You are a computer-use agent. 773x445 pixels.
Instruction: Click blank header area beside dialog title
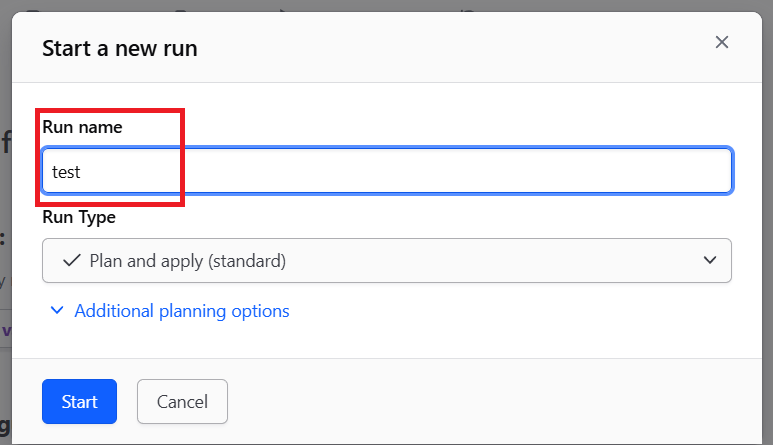(444, 48)
